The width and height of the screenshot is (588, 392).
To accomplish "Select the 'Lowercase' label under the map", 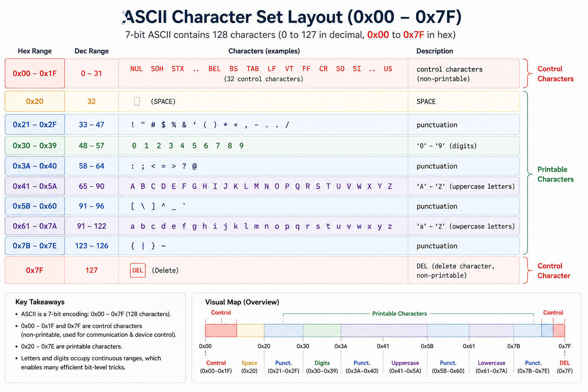I will tap(492, 363).
